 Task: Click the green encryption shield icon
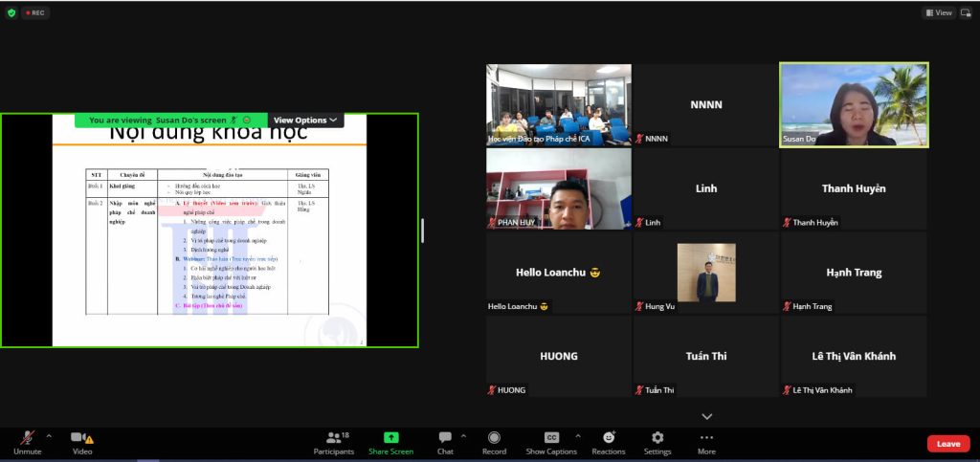click(11, 12)
